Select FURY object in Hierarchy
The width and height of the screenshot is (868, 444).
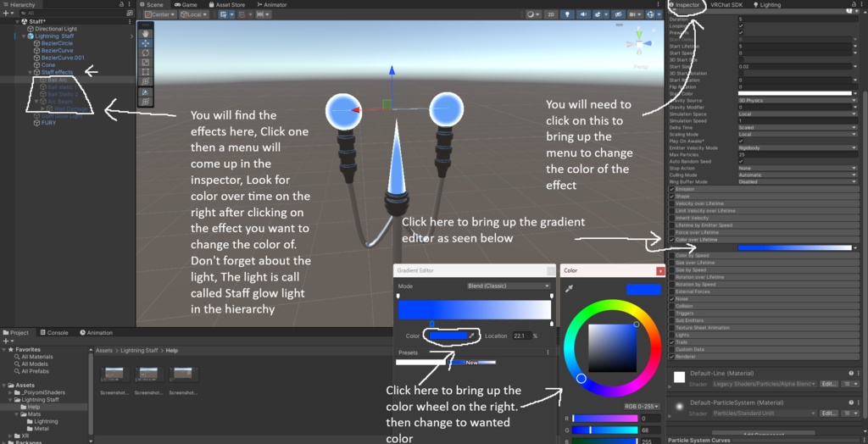(x=48, y=123)
